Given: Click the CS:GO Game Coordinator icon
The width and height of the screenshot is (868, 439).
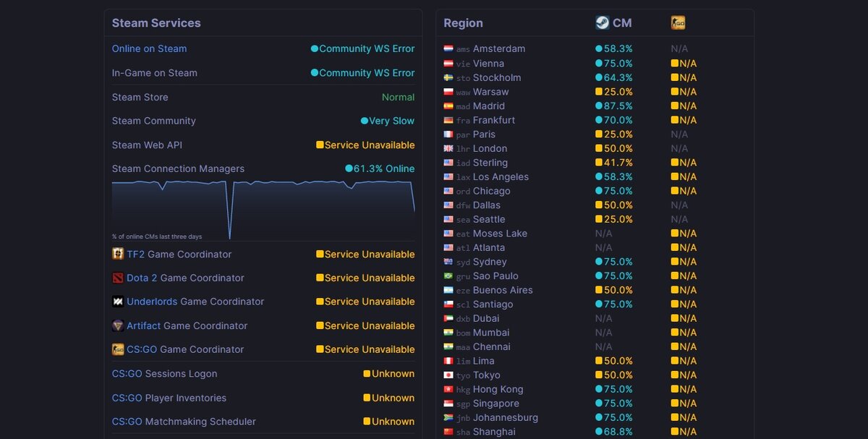Looking at the screenshot, I should 118,349.
